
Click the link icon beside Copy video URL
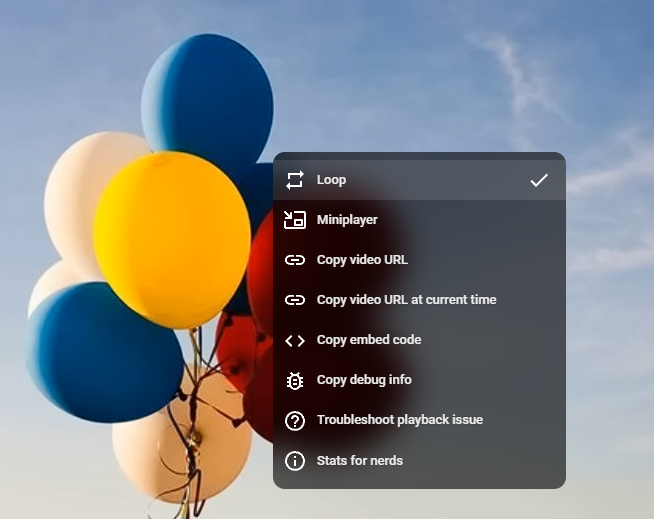(x=295, y=260)
